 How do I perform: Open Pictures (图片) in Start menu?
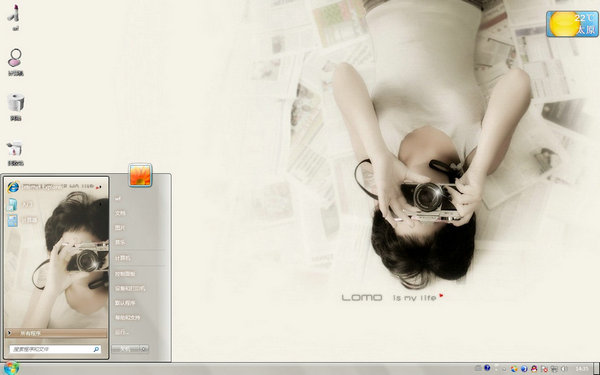point(120,228)
